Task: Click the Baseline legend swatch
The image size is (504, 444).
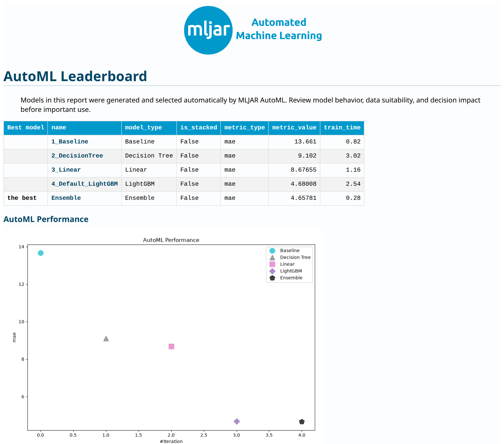Action: (x=272, y=250)
